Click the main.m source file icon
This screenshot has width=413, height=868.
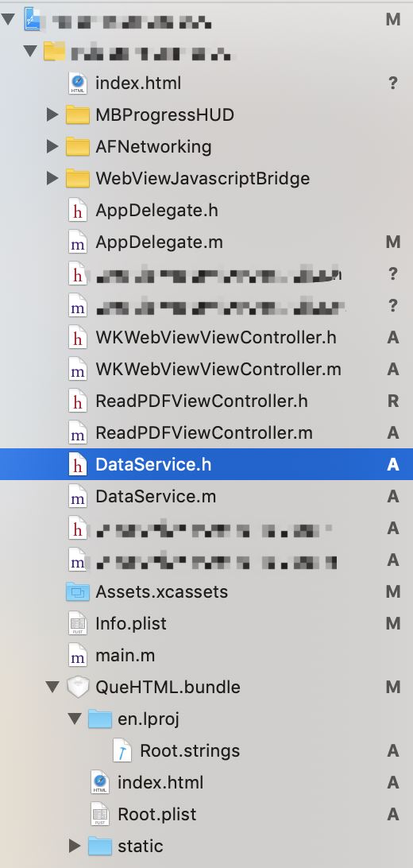coord(77,656)
